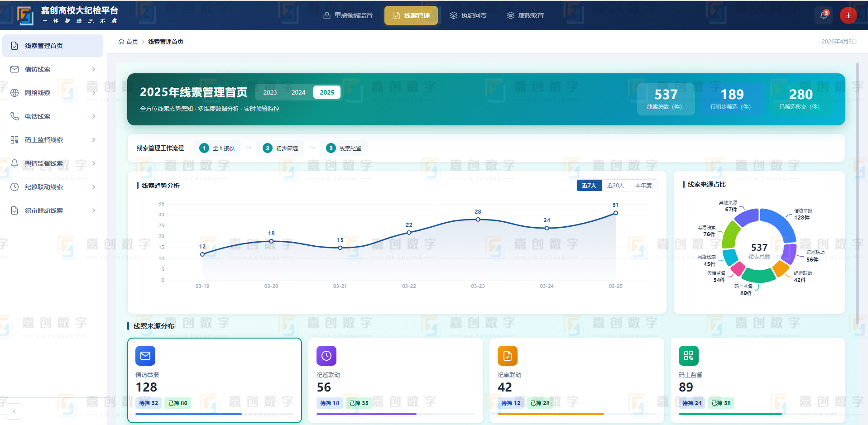Click 待筛 32 tag on 信访举报 card
Image resolution: width=868 pixels, height=425 pixels.
coord(149,403)
